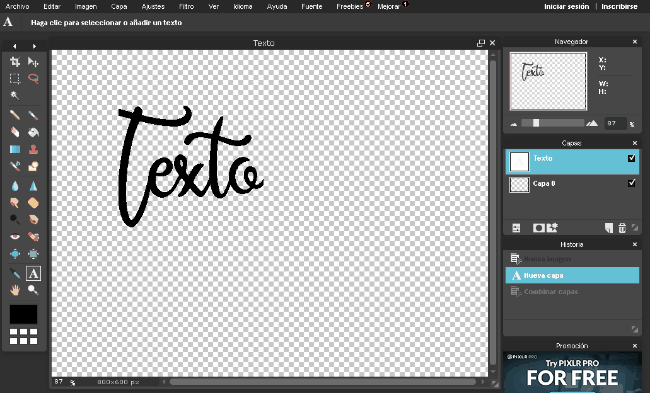This screenshot has height=393, width=650.
Task: Select the Eraser tool
Action: point(15,132)
